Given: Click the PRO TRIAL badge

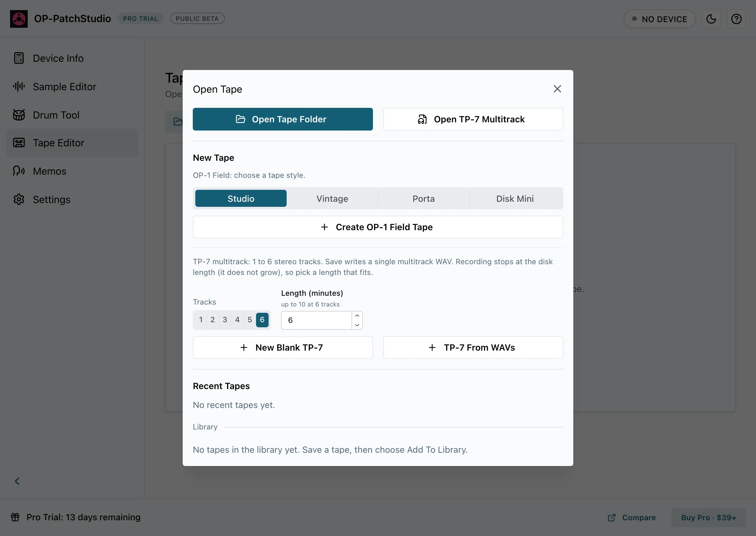Looking at the screenshot, I should (x=140, y=19).
